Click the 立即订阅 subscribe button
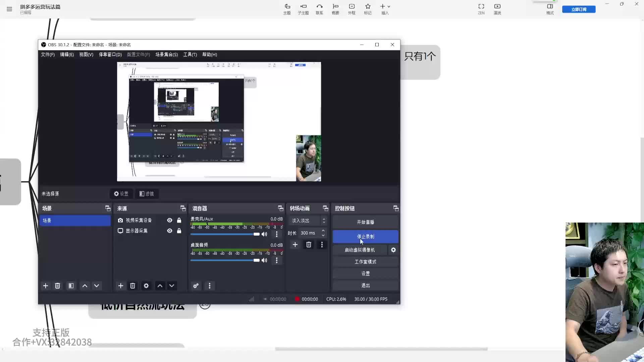 click(x=579, y=9)
